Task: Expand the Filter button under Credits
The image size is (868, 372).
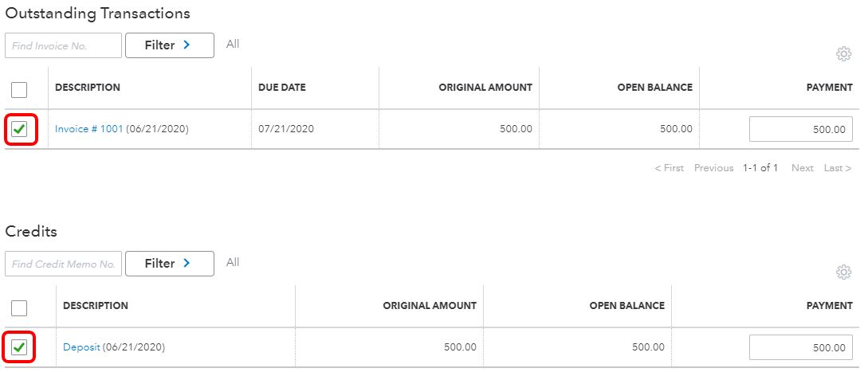Action: click(x=170, y=264)
